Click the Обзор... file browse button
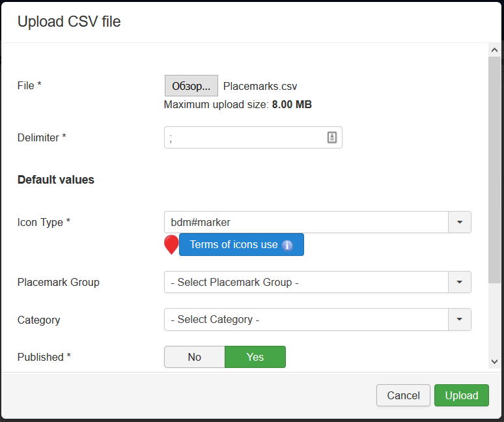 191,86
